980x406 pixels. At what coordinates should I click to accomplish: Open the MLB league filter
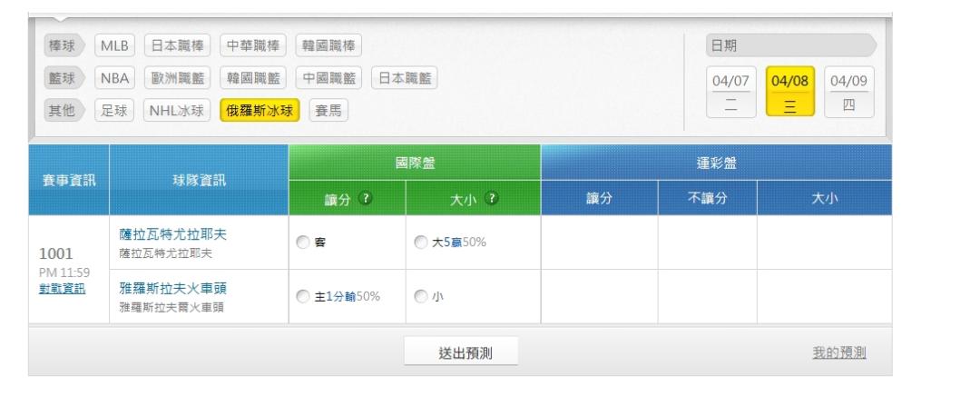point(114,45)
